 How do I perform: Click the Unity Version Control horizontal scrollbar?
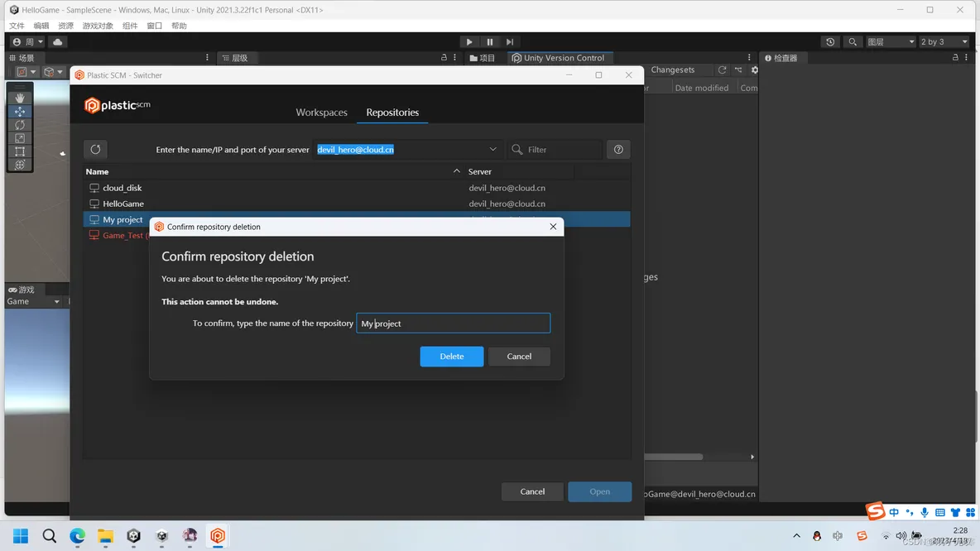[x=674, y=457]
